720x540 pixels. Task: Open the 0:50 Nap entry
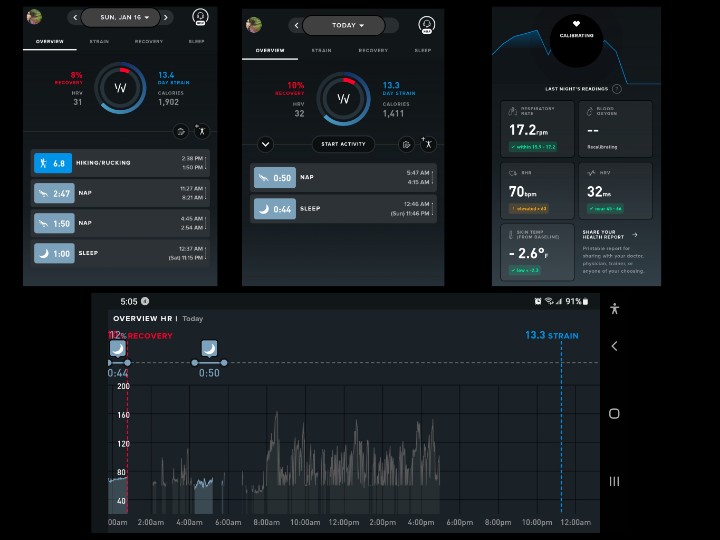coord(343,177)
